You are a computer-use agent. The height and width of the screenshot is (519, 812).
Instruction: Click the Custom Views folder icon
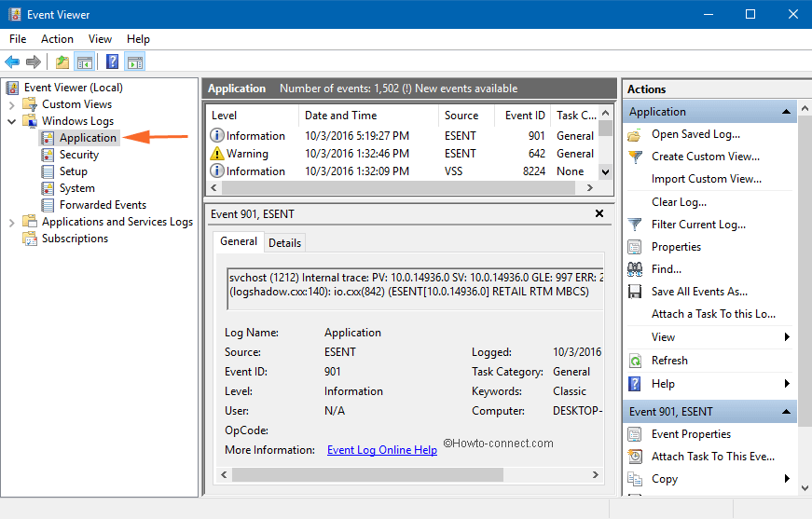tap(30, 104)
